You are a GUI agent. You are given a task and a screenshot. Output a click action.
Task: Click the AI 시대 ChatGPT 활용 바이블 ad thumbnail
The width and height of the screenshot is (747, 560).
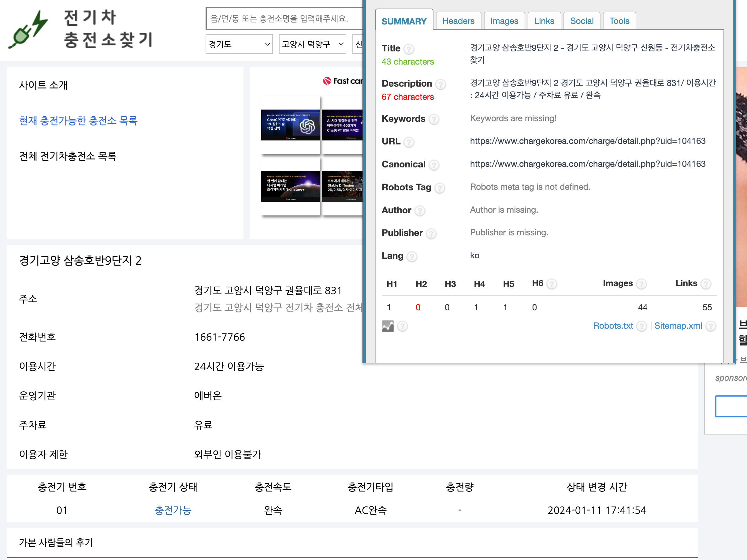[x=342, y=125]
